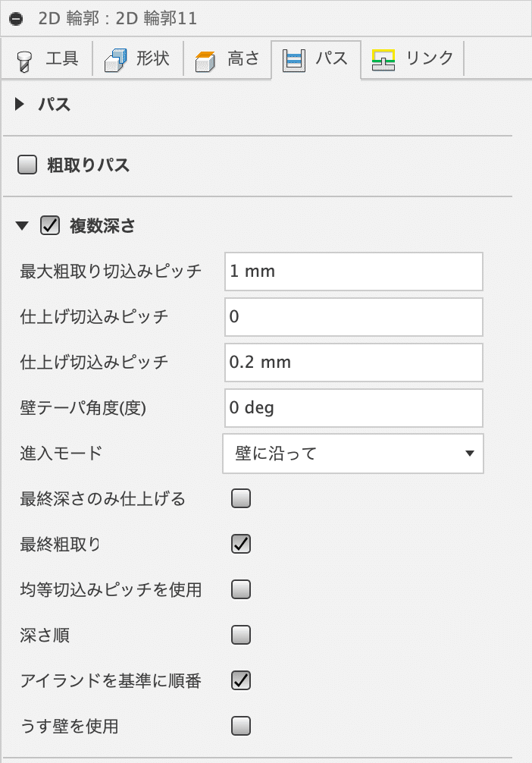Expand the パス section triangle
Viewport: 532px width, 763px height.
tap(20, 104)
